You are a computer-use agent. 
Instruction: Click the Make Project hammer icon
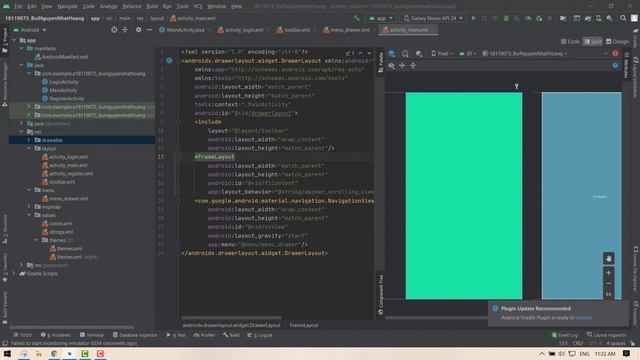pyautogui.click(x=357, y=18)
